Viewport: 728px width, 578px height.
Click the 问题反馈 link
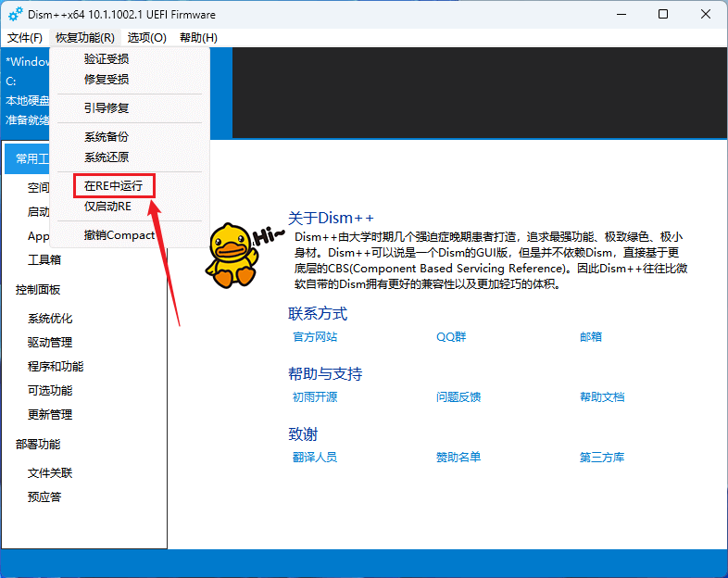point(458,397)
